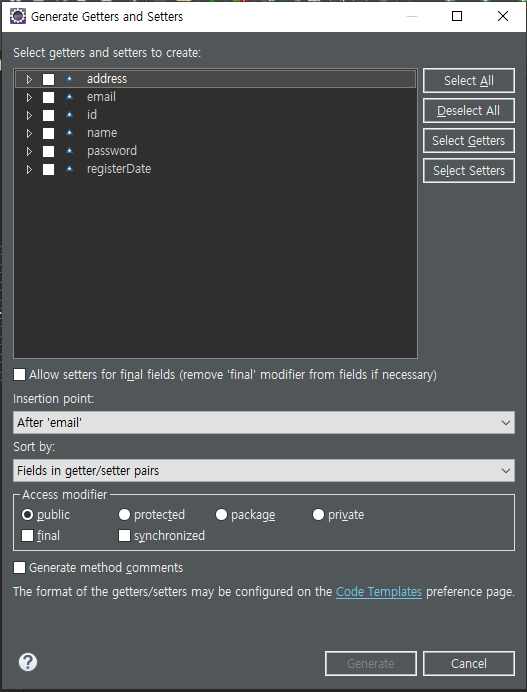Select the address row label
Image resolution: width=527 pixels, height=692 pixels.
[107, 79]
